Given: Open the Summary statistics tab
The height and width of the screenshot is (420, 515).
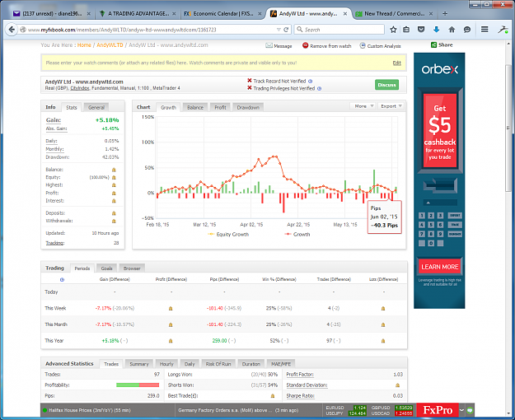Looking at the screenshot, I should coord(139,364).
